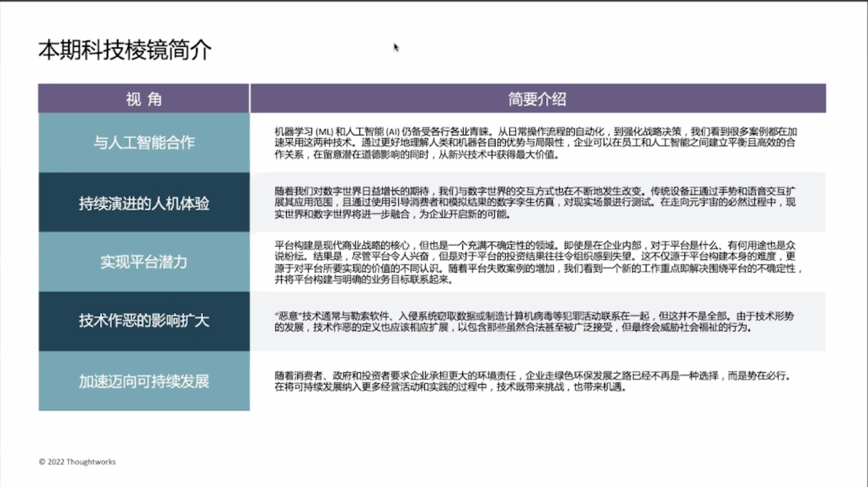
Task: Click the 持续演进的人机体验 cell
Action: [x=144, y=204]
